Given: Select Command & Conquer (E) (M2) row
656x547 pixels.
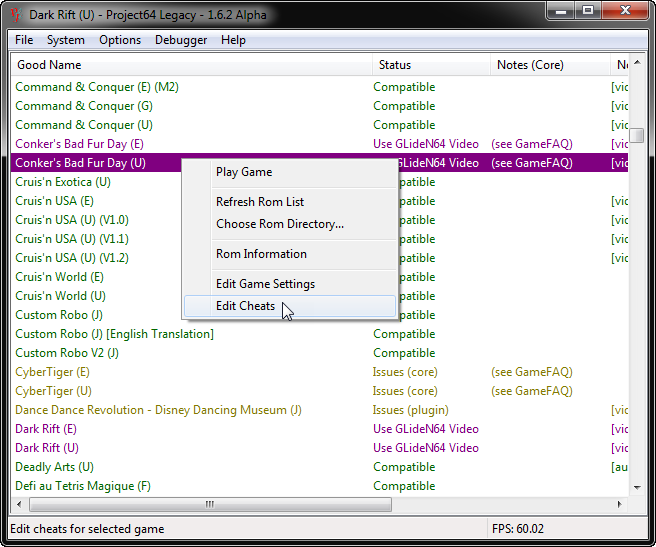Looking at the screenshot, I should pos(320,87).
